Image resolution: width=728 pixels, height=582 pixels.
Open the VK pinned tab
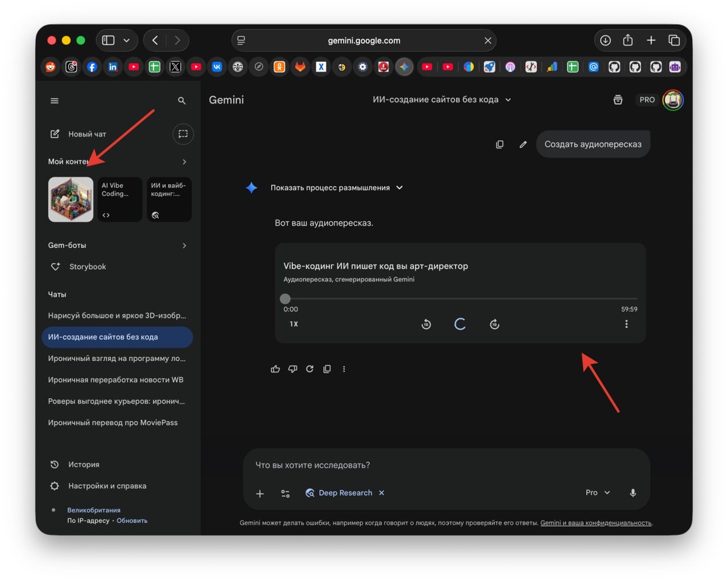(217, 67)
